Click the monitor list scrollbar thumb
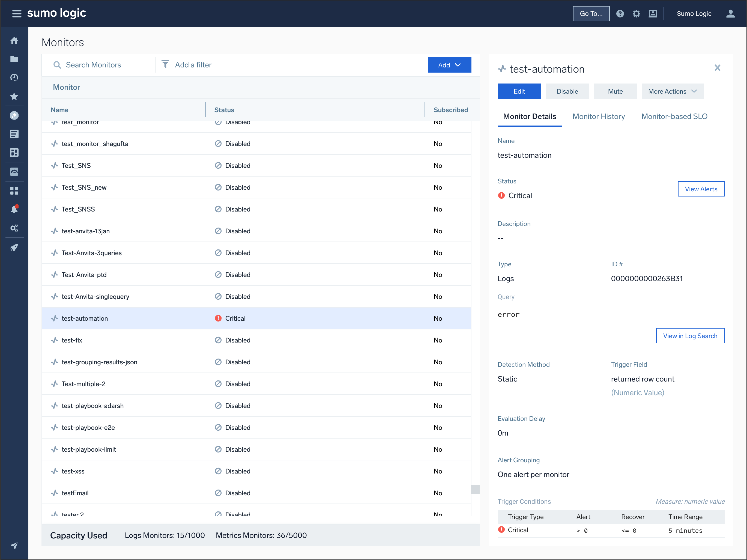This screenshot has height=560, width=747. [x=475, y=489]
